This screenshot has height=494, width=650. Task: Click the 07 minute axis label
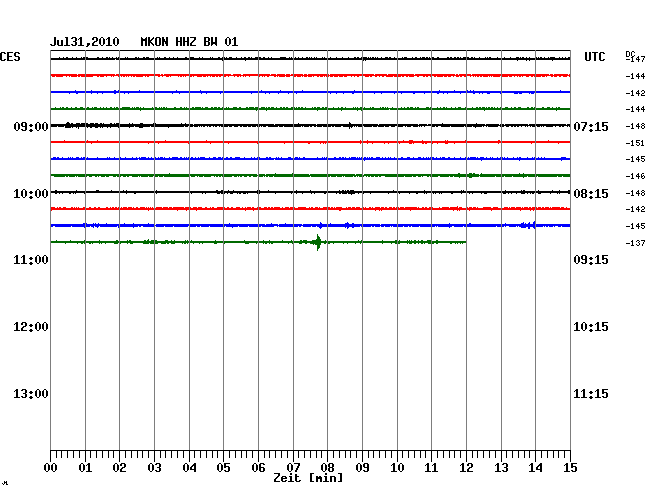click(293, 468)
